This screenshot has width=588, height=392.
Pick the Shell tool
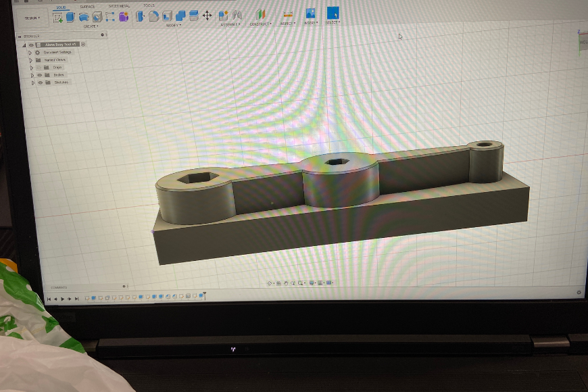pyautogui.click(x=167, y=16)
